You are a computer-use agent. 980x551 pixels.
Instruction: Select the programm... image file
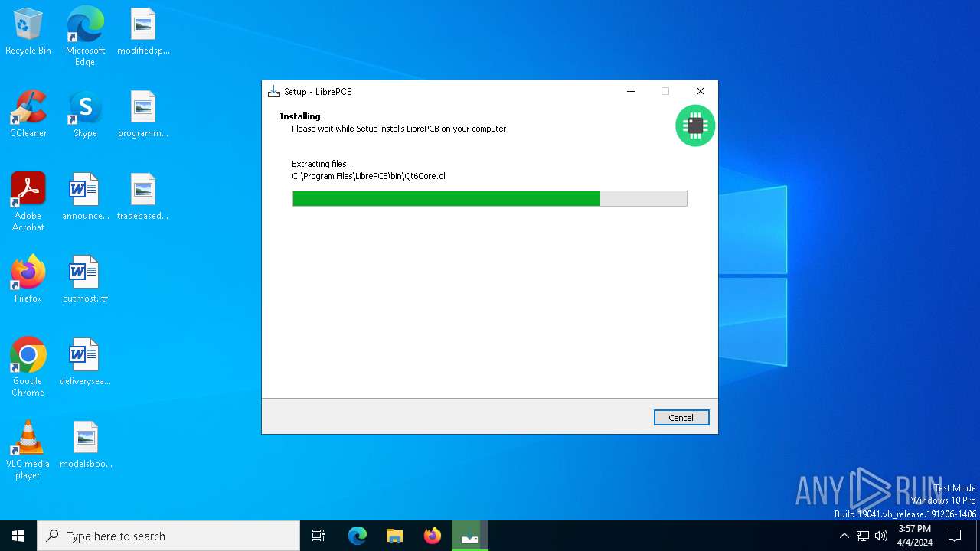(143, 115)
